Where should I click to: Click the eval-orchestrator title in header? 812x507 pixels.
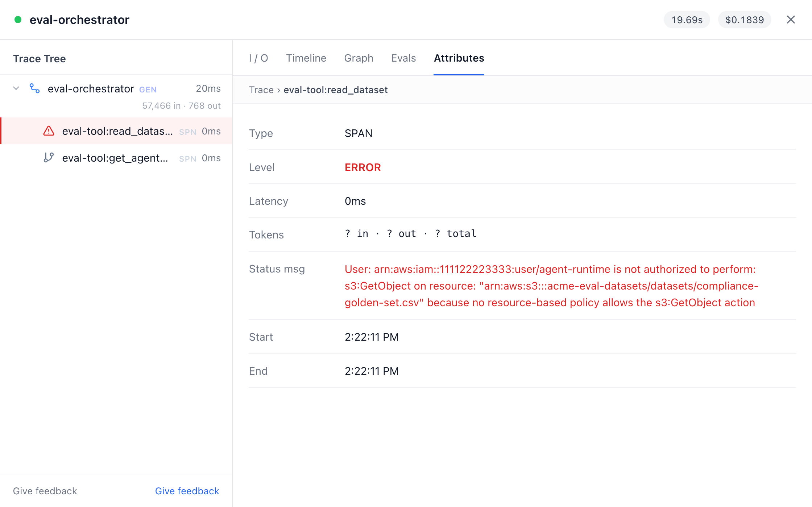pos(79,20)
